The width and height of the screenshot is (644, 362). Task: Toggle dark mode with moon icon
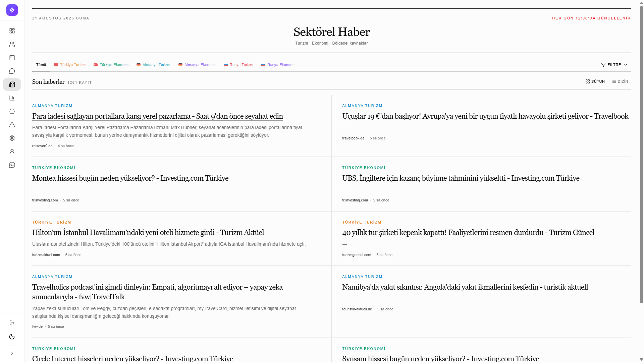coord(12,337)
